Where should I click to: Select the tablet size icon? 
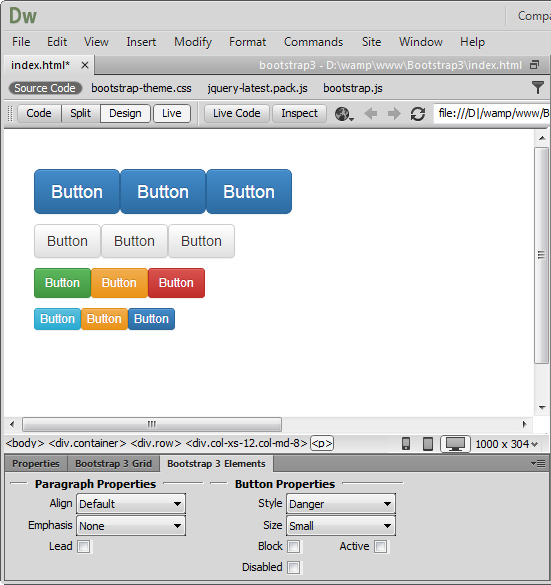[x=428, y=444]
